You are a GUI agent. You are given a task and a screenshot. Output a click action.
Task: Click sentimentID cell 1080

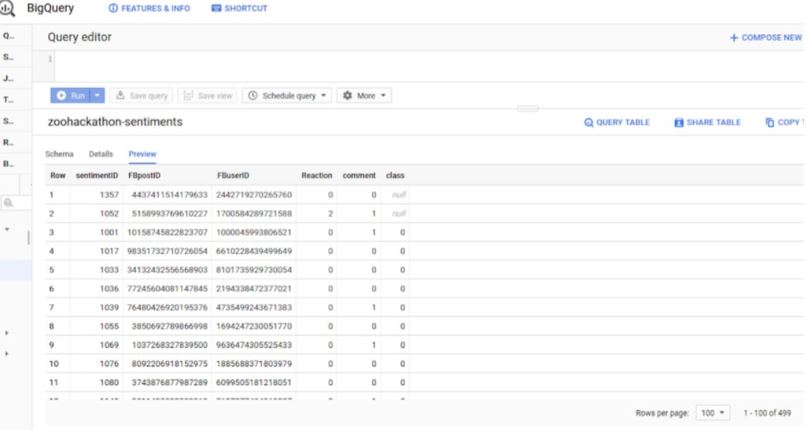(x=109, y=382)
